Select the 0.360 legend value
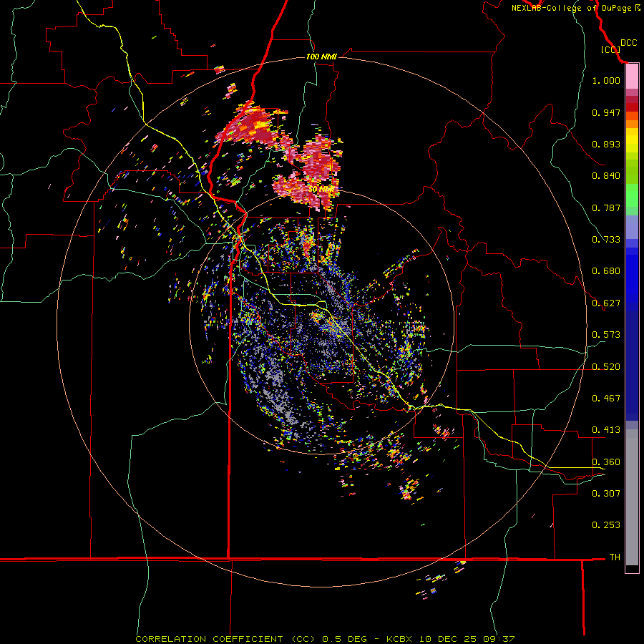Screen dimensions: 644x644 606,462
